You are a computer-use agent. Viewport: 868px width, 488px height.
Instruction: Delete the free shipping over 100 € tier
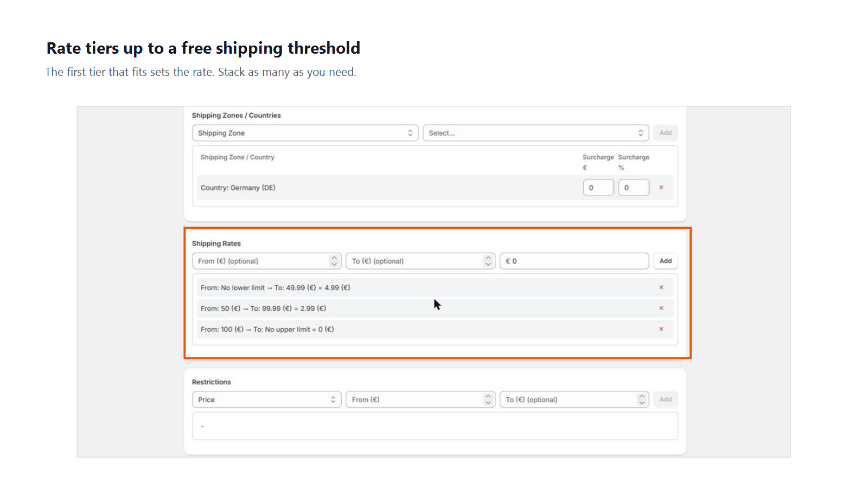pos(661,329)
